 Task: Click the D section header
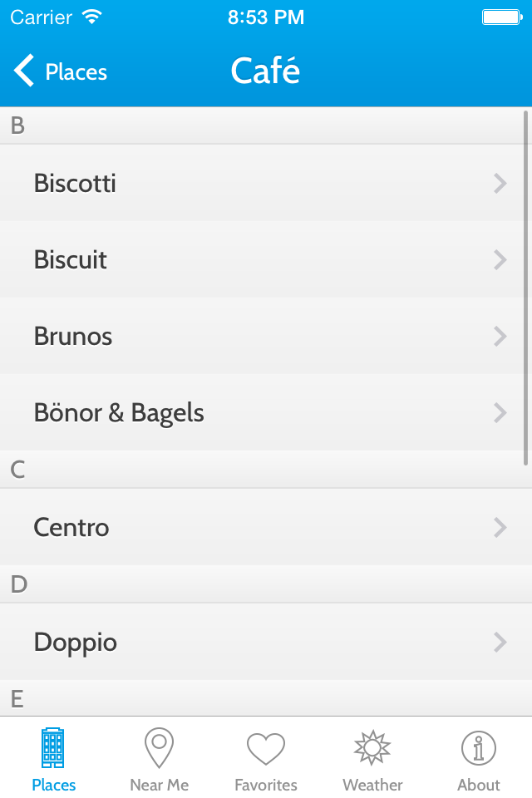[266, 584]
